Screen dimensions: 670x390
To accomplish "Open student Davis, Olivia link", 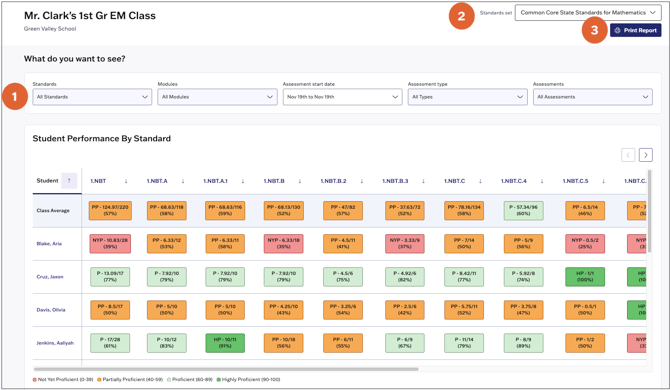I will coord(51,310).
